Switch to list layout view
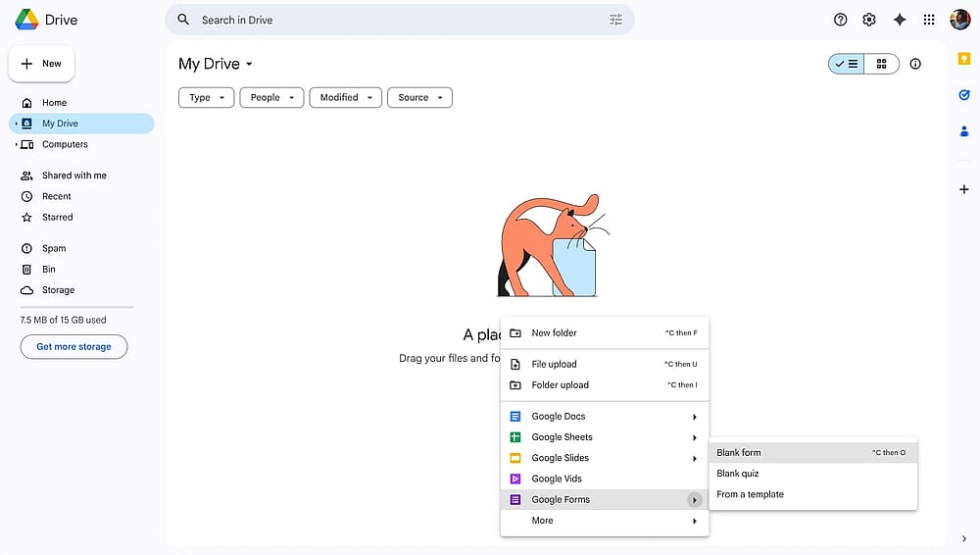Viewport: 980px width, 555px height. click(x=847, y=64)
